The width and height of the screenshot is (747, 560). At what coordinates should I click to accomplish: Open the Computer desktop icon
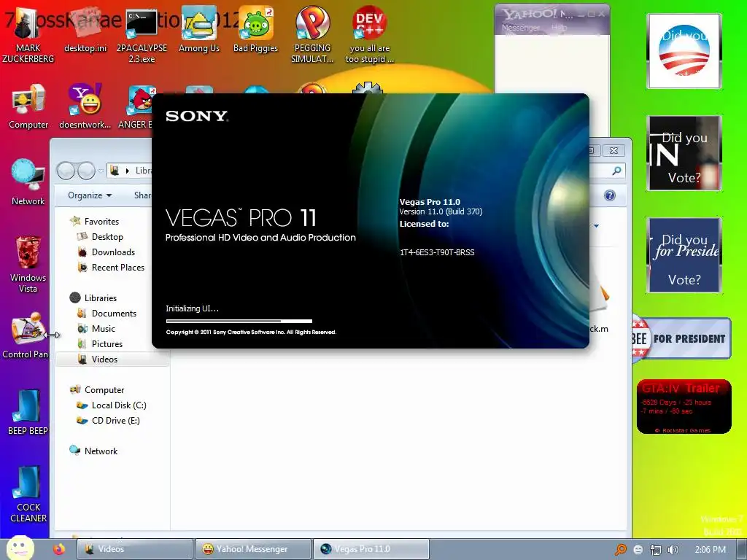tap(28, 106)
